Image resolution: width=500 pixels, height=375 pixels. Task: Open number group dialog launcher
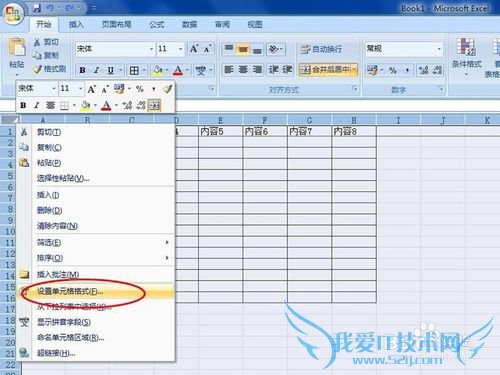[x=441, y=88]
